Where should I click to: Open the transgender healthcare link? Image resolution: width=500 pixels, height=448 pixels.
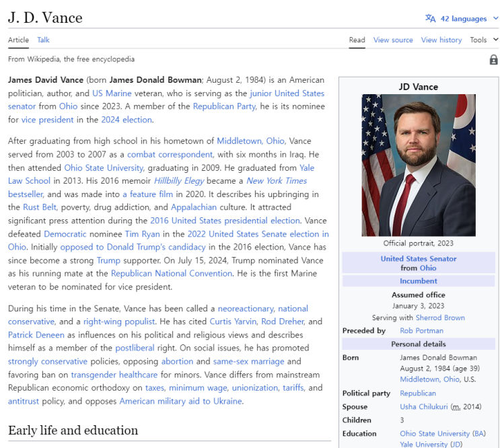(114, 375)
